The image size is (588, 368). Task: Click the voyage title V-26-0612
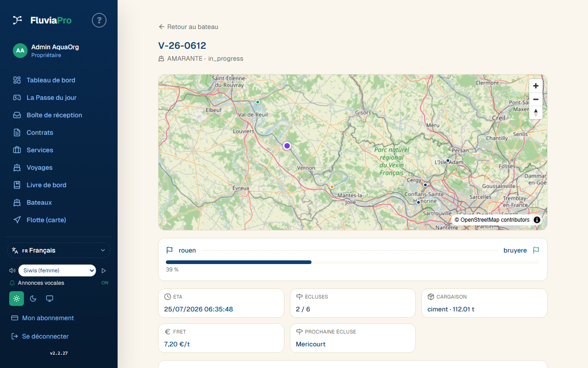pos(182,46)
